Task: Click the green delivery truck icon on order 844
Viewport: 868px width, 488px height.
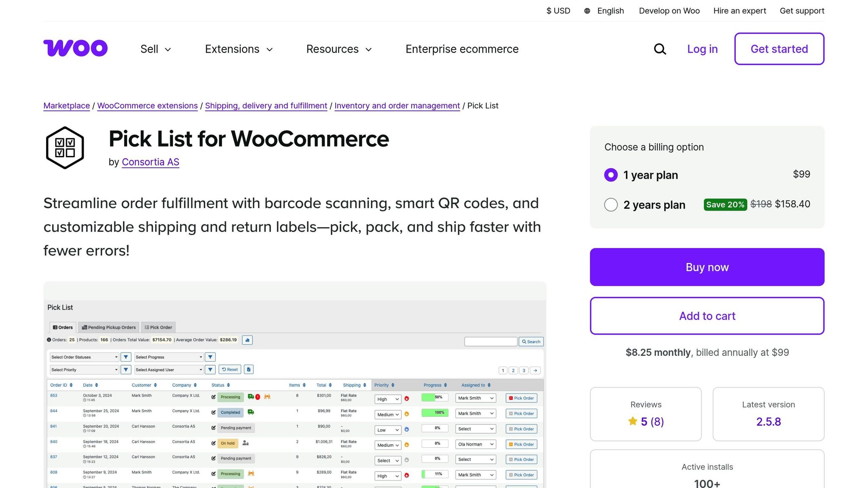Action: (x=251, y=412)
